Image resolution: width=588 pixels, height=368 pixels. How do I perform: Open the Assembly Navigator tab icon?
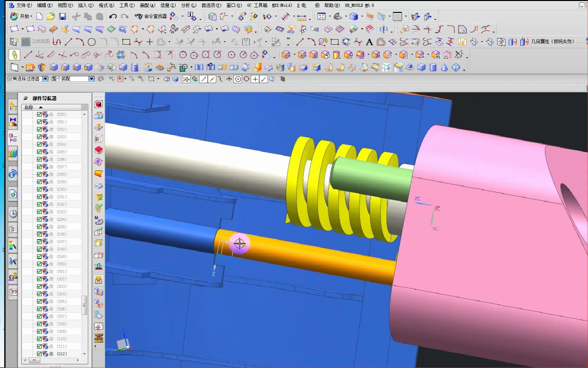point(13,106)
